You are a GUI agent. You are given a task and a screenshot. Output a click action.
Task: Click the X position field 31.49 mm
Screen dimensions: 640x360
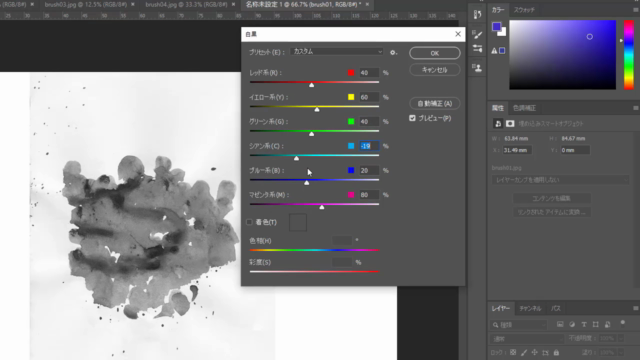coord(517,150)
